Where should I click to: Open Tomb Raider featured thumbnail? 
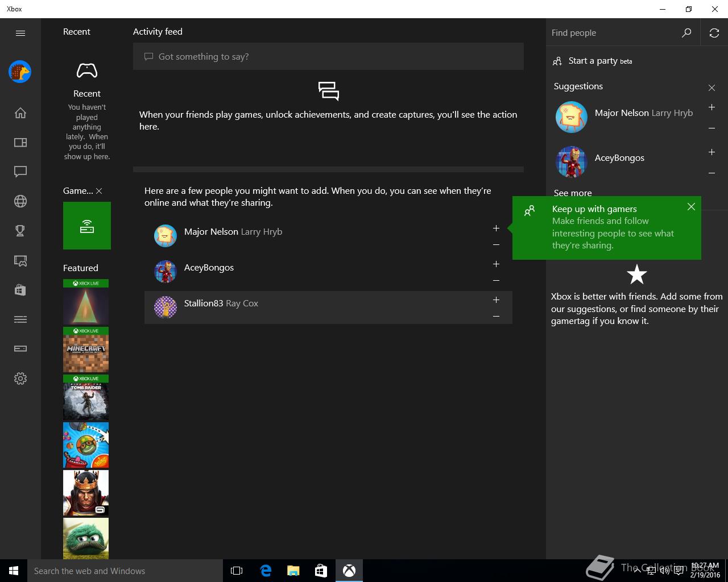click(86, 397)
